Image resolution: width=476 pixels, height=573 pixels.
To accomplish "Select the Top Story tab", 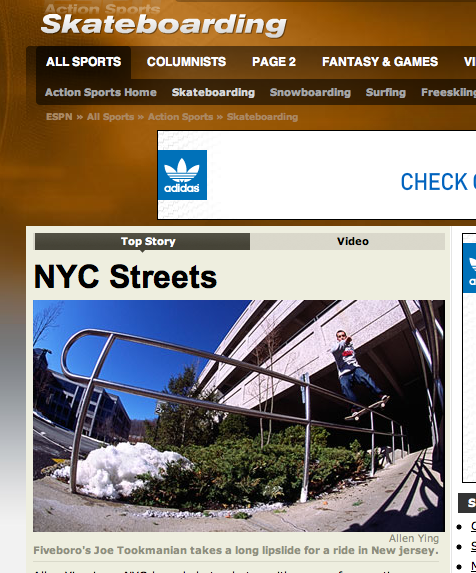I will [x=142, y=242].
